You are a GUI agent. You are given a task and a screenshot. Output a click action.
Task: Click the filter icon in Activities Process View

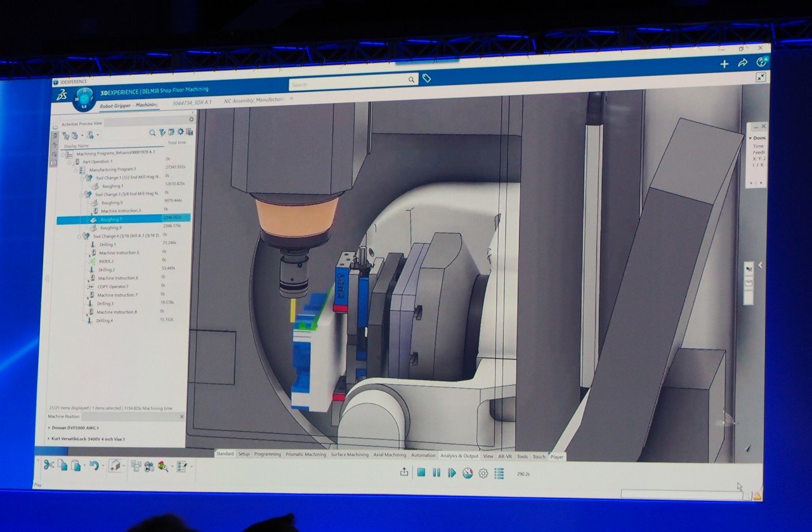coord(162,133)
